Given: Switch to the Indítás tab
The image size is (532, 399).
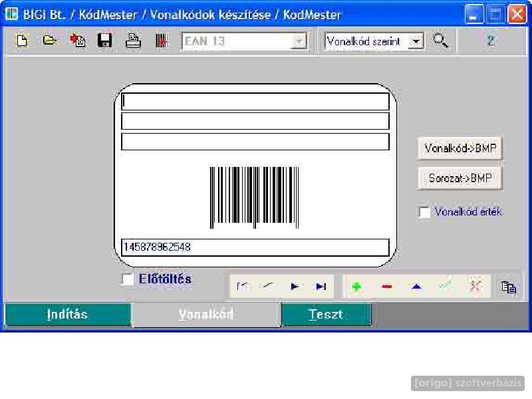Looking at the screenshot, I should coord(68,315).
